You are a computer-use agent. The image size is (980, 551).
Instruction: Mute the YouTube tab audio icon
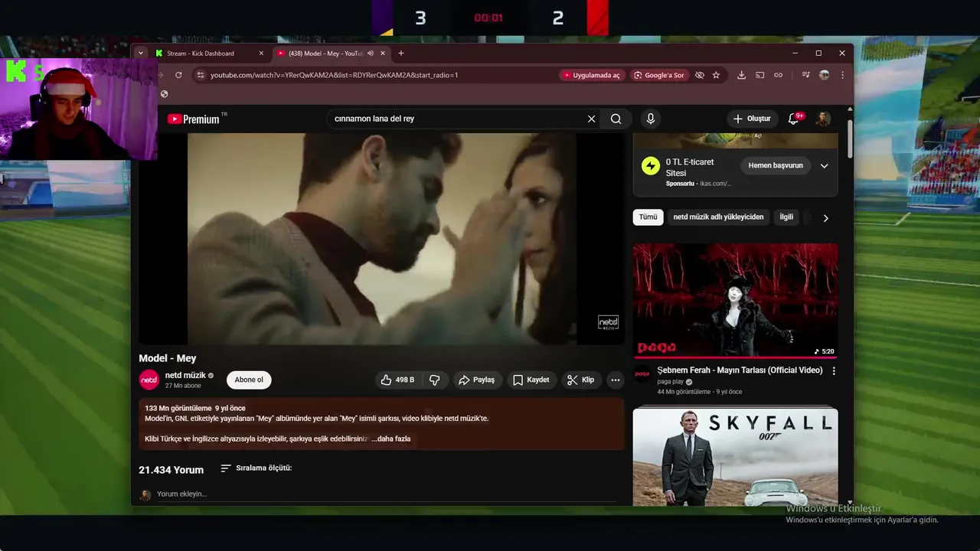[x=371, y=54]
